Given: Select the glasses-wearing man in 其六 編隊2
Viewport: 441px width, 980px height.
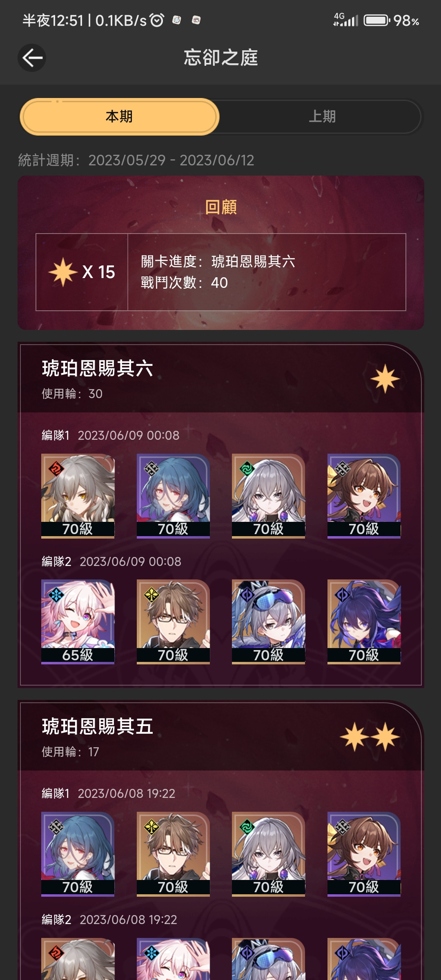Looking at the screenshot, I should click(x=173, y=622).
